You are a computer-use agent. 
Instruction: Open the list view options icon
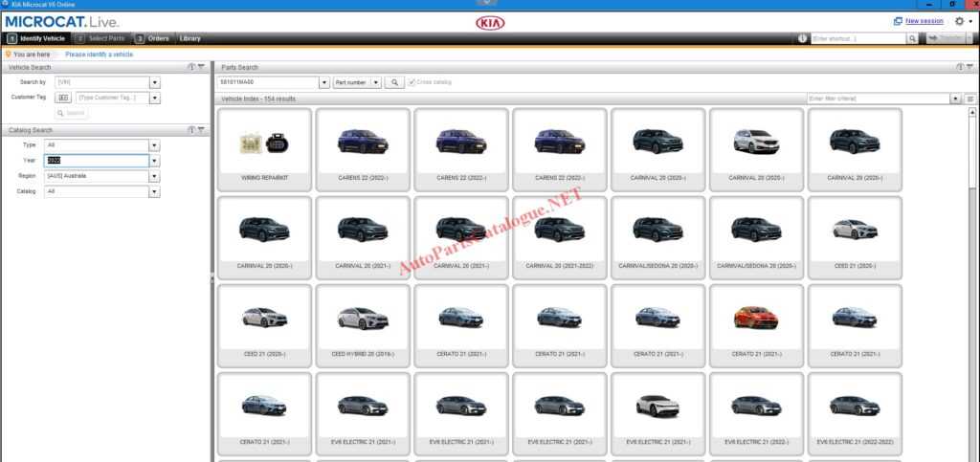(969, 99)
